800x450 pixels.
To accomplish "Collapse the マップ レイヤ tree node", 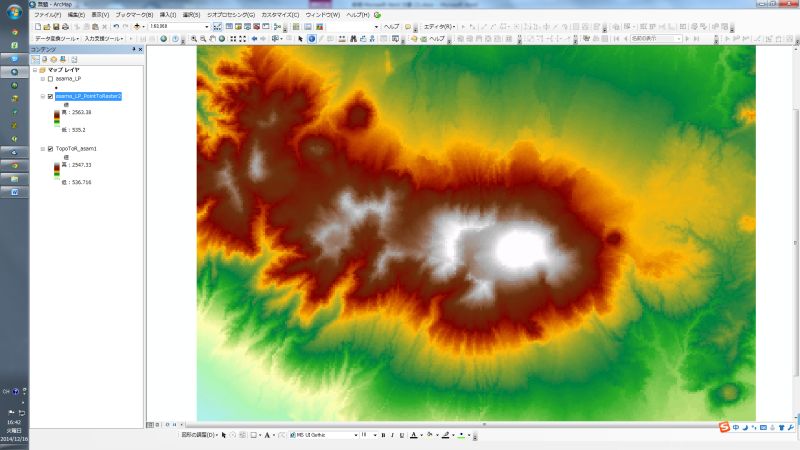I will (35, 70).
